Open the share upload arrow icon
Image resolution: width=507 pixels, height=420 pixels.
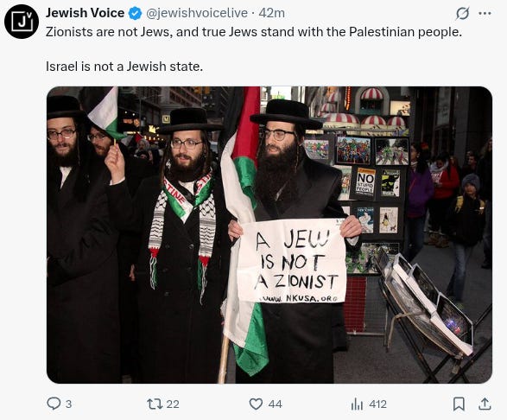point(485,404)
